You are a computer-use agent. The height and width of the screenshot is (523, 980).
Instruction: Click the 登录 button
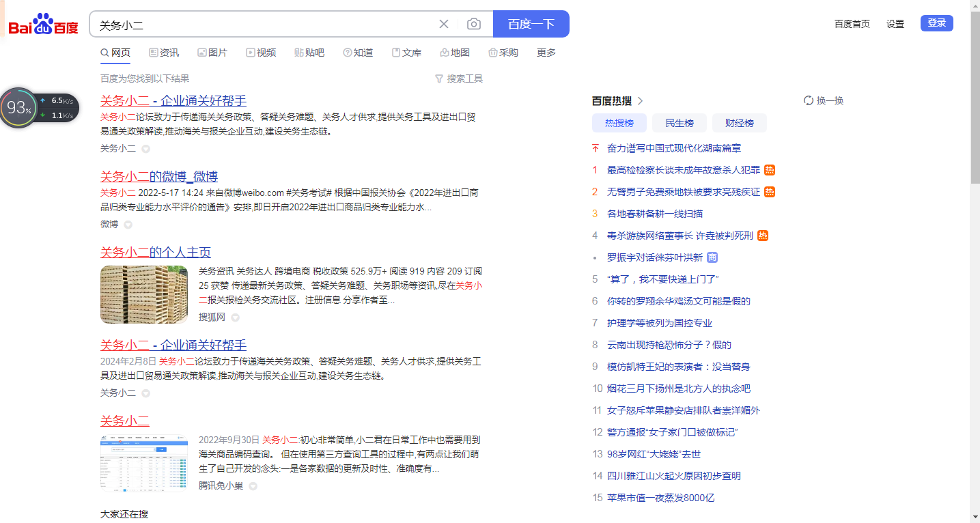tap(937, 23)
